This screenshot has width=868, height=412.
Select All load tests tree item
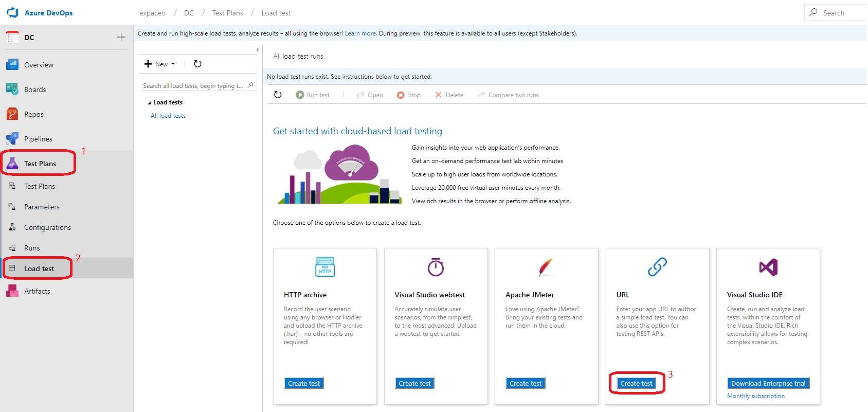coord(168,116)
